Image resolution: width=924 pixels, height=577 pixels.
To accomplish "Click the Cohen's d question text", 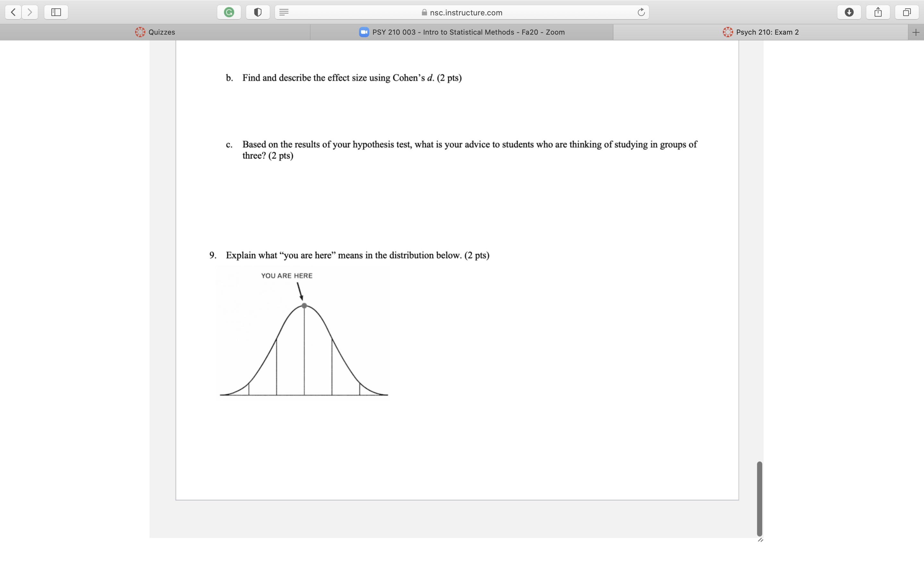I will (x=352, y=78).
